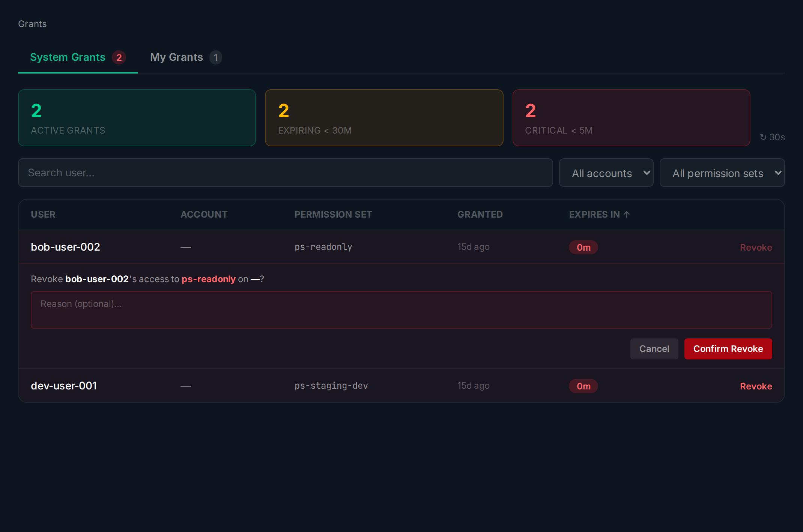Open the All accounts dropdown
Image resolution: width=803 pixels, height=532 pixels.
[x=606, y=173]
